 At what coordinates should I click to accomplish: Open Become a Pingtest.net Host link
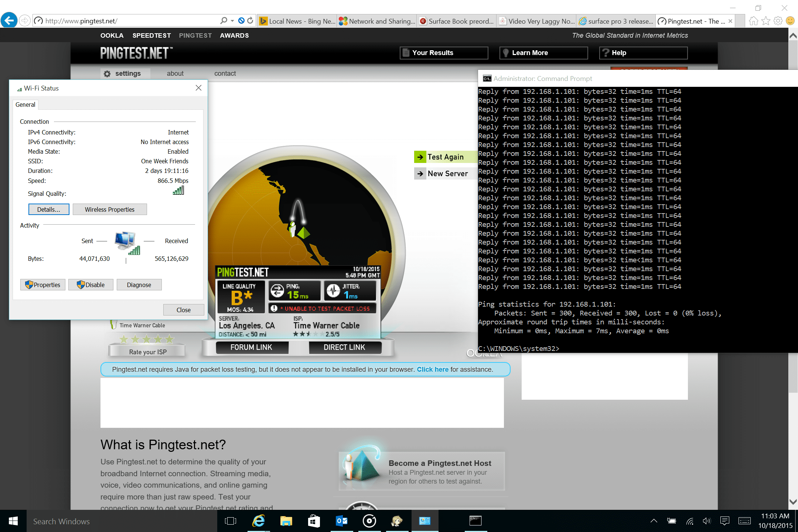pos(440,463)
